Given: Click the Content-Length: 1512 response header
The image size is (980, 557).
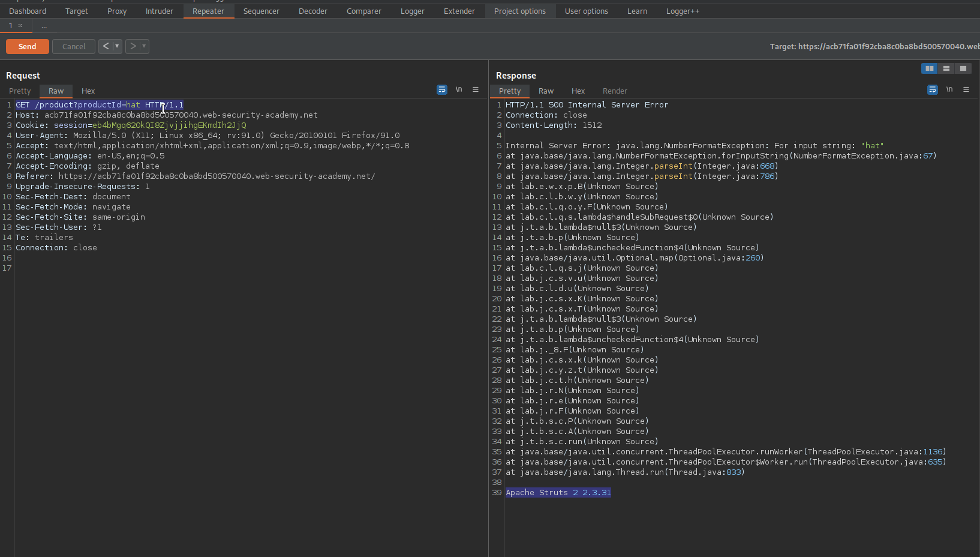Looking at the screenshot, I should pyautogui.click(x=554, y=125).
